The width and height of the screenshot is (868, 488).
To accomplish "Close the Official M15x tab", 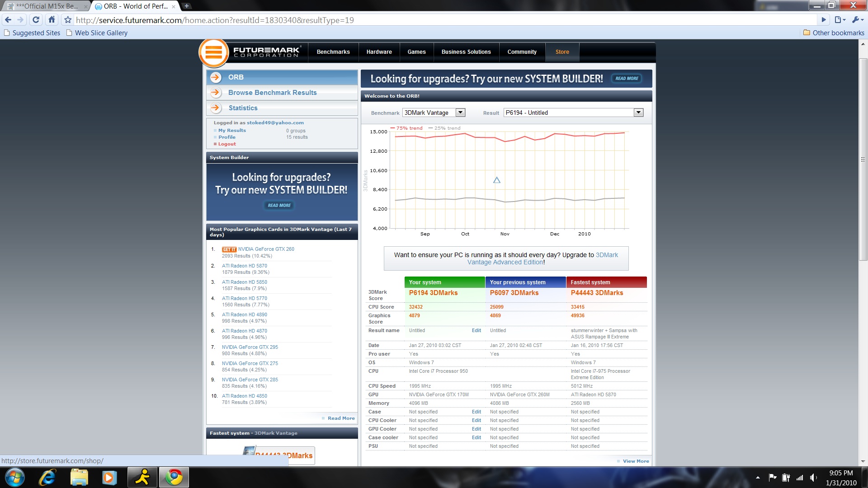I will pyautogui.click(x=86, y=6).
